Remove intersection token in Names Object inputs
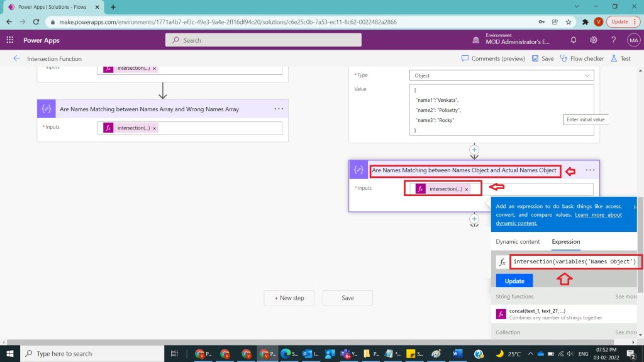 coord(466,189)
